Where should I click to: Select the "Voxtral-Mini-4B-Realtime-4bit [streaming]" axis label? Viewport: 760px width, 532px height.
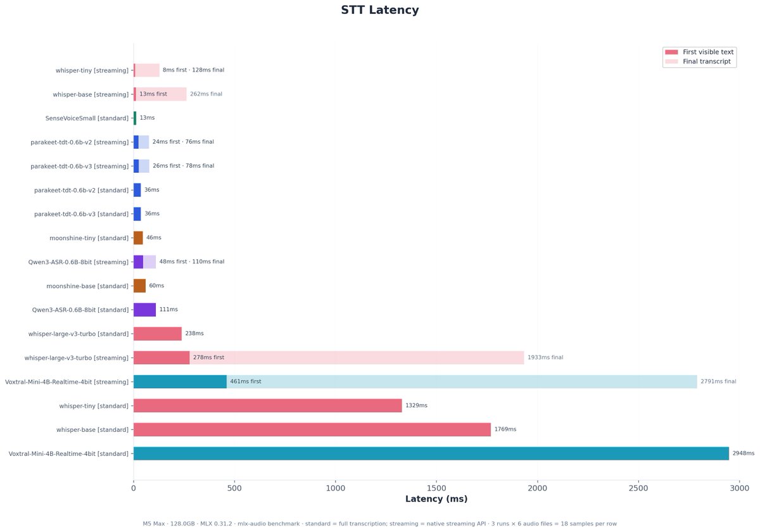67,382
